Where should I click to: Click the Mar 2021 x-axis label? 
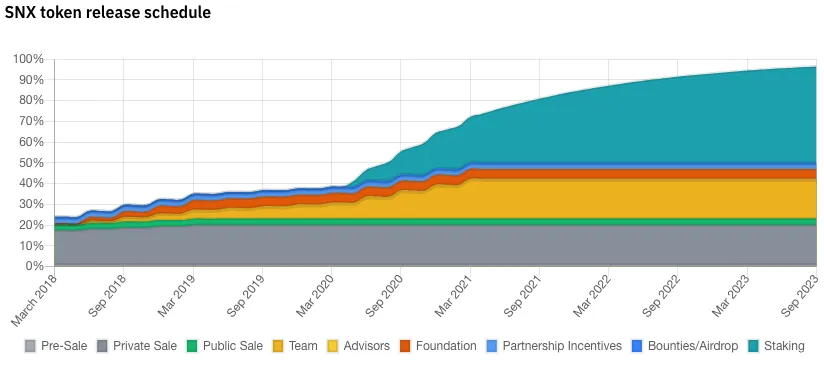454,296
